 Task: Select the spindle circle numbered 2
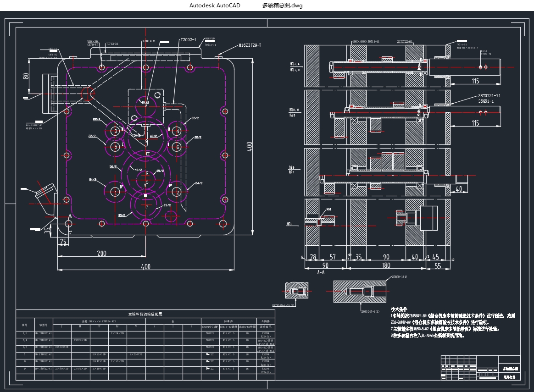(x=178, y=193)
